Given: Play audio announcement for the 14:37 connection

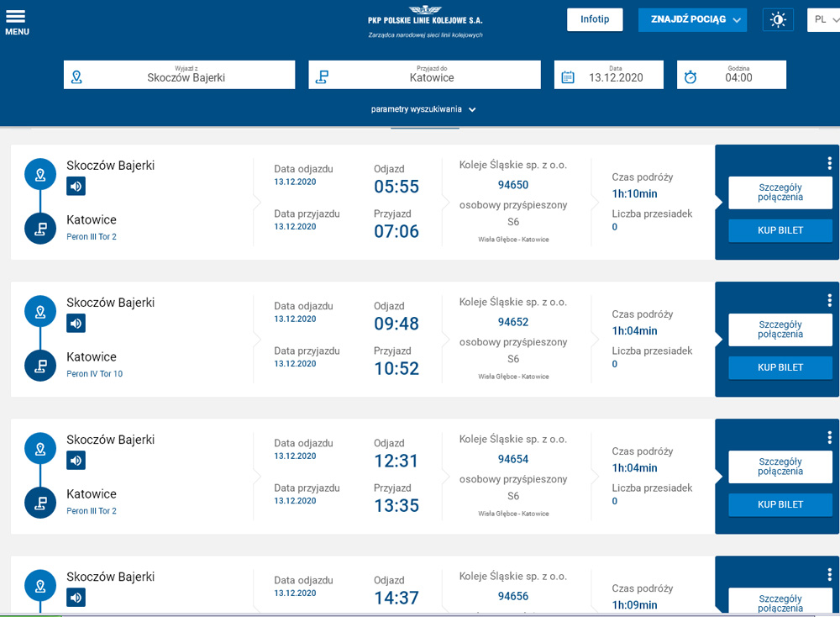Looking at the screenshot, I should coord(76,598).
